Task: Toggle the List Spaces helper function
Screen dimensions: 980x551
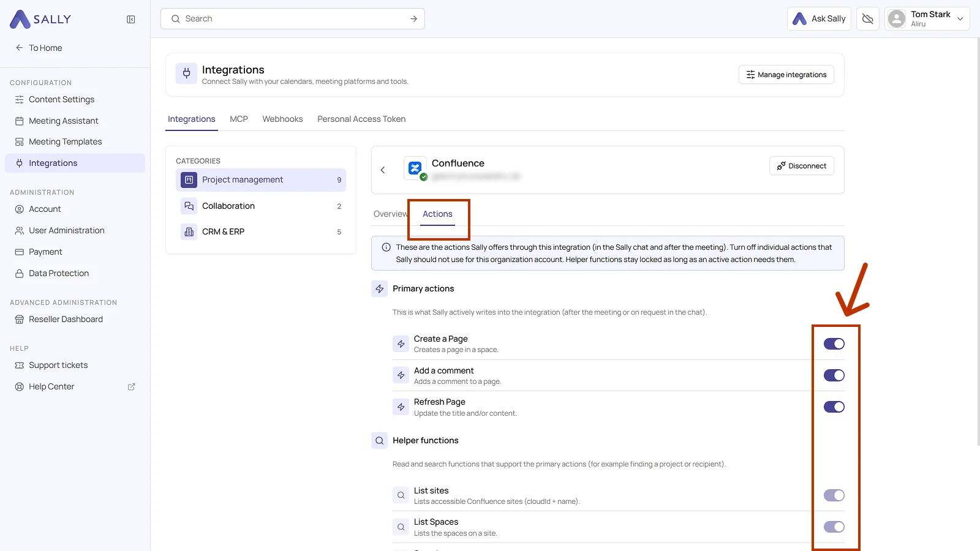Action: coord(834,527)
